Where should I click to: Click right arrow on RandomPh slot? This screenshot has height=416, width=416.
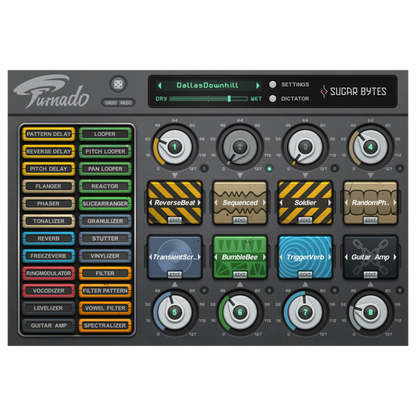coord(395,203)
